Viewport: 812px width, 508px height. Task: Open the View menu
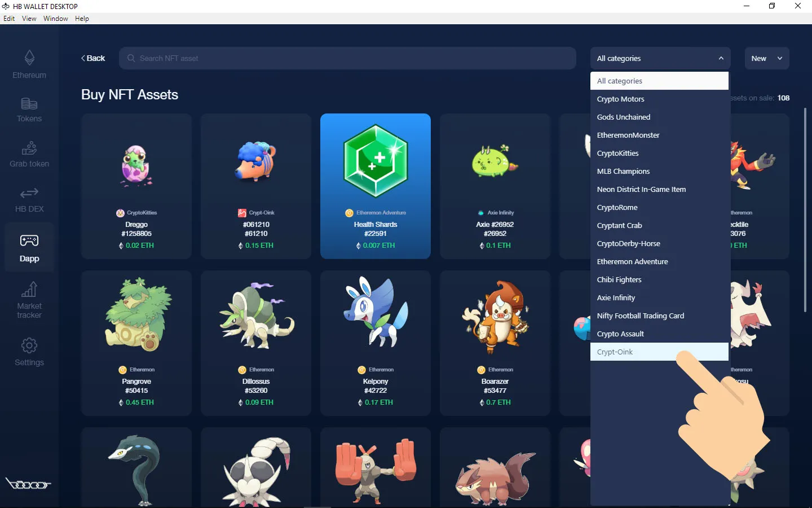(29, 19)
